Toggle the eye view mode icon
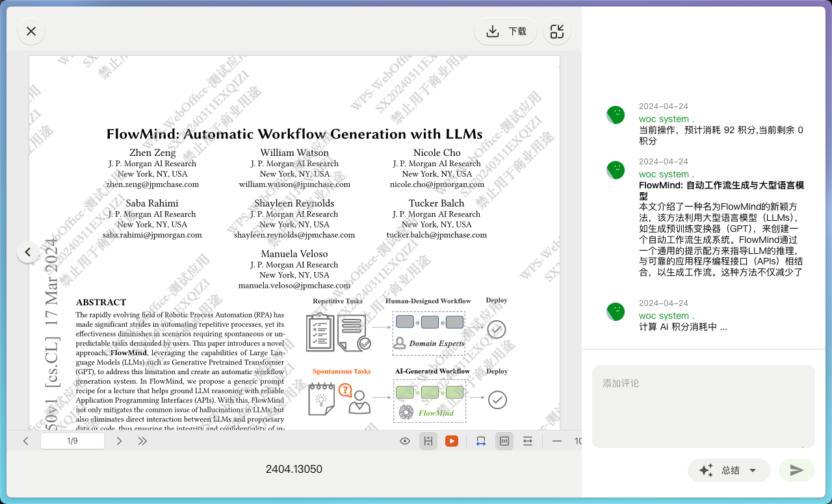Viewport: 832px width, 504px height. click(405, 441)
